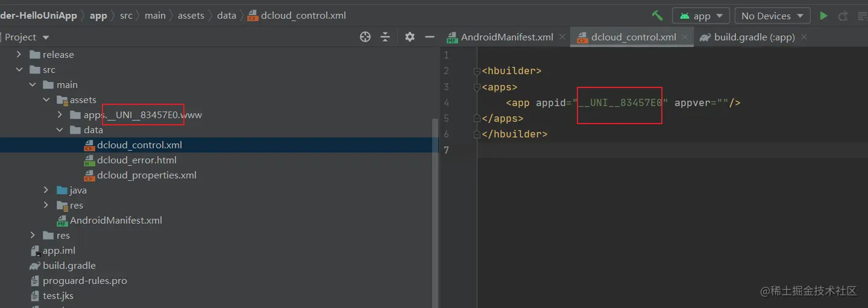Select build.gradle in project tree

(x=69, y=265)
